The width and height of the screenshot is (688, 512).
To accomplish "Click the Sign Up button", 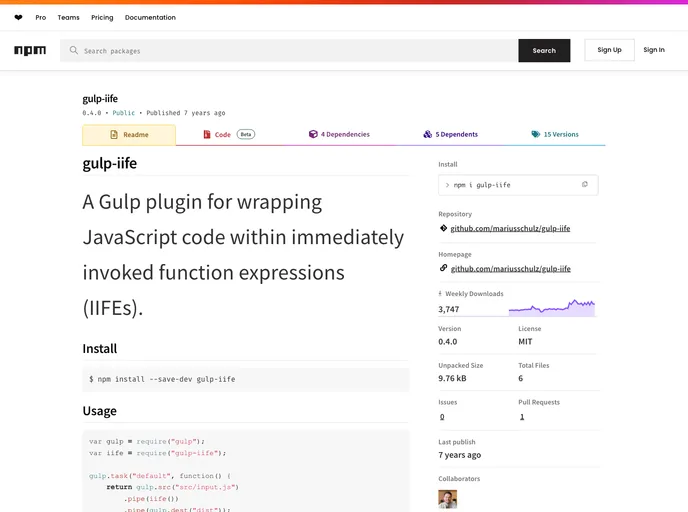I will click(609, 50).
